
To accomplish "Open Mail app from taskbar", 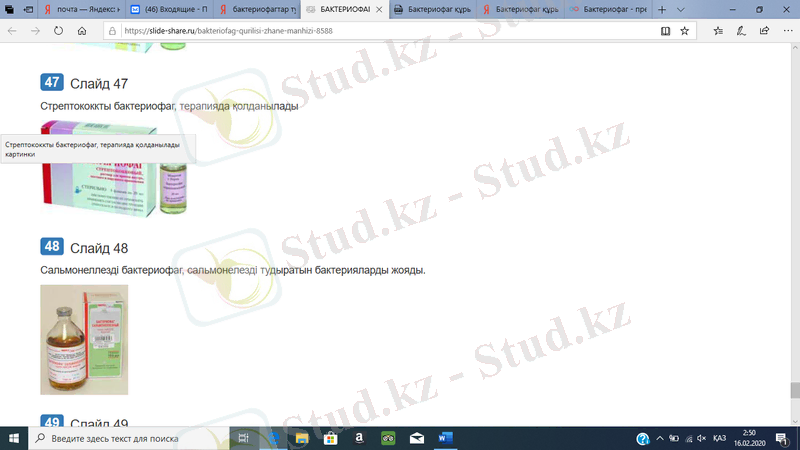I will coord(417,438).
